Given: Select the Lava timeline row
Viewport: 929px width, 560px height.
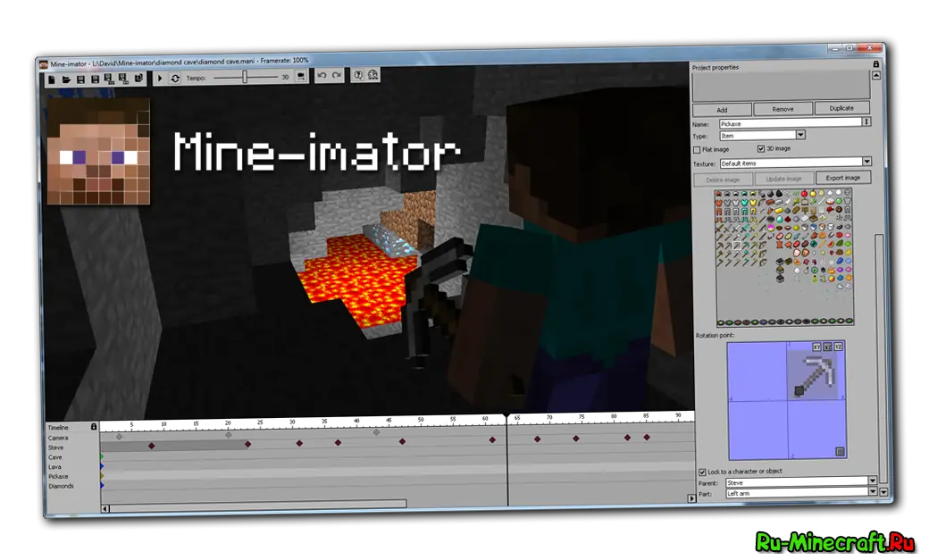Looking at the screenshot, I should point(54,467).
